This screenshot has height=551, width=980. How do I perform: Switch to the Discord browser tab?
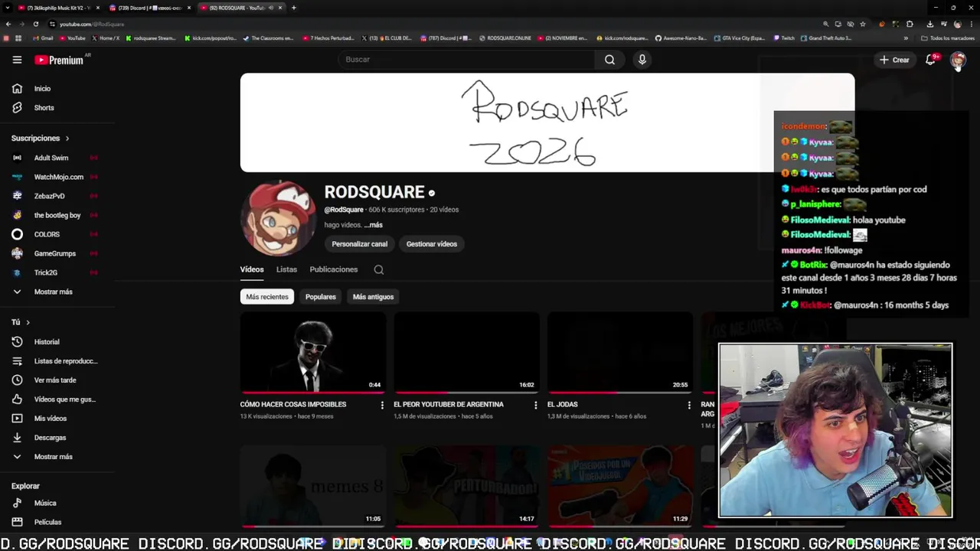pyautogui.click(x=149, y=8)
